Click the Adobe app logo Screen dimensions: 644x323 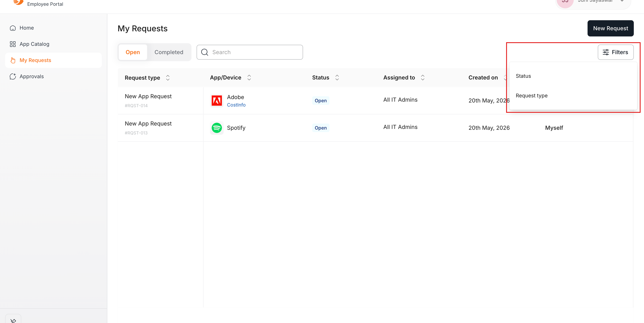pos(217,101)
